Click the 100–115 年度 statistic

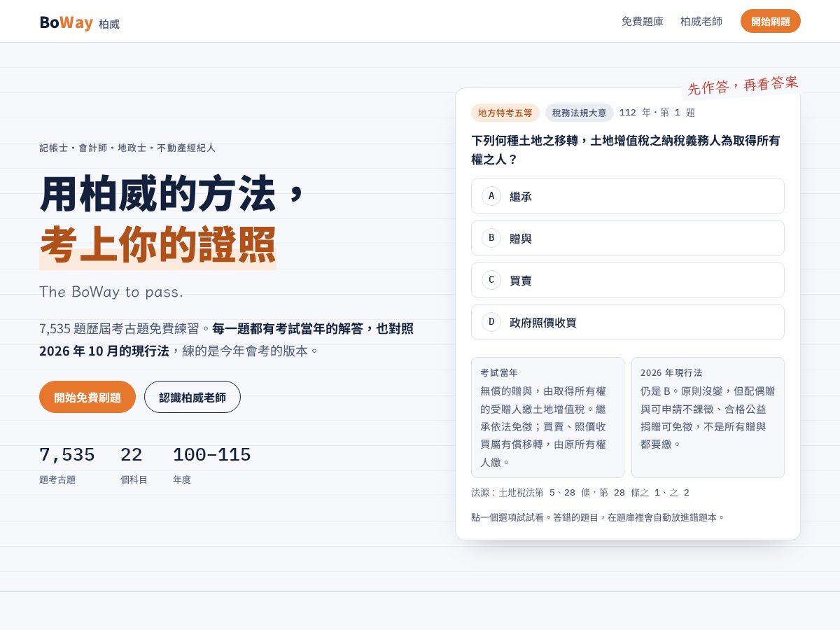211,465
